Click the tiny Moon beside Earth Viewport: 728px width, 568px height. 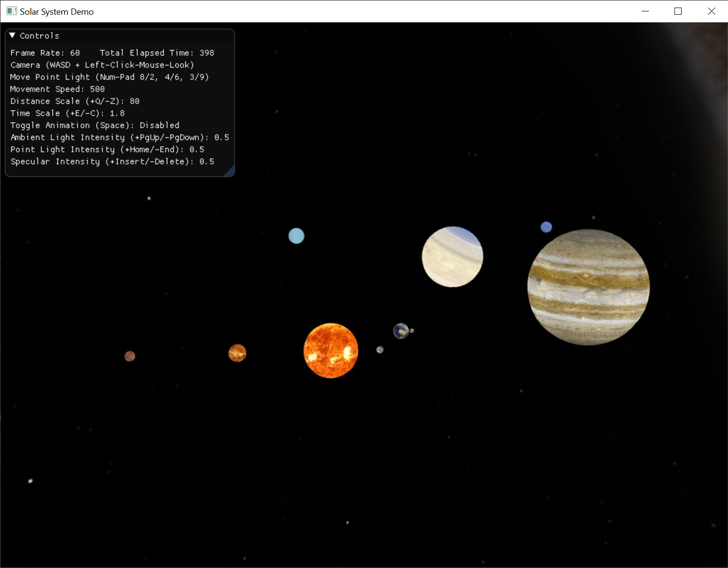[412, 331]
